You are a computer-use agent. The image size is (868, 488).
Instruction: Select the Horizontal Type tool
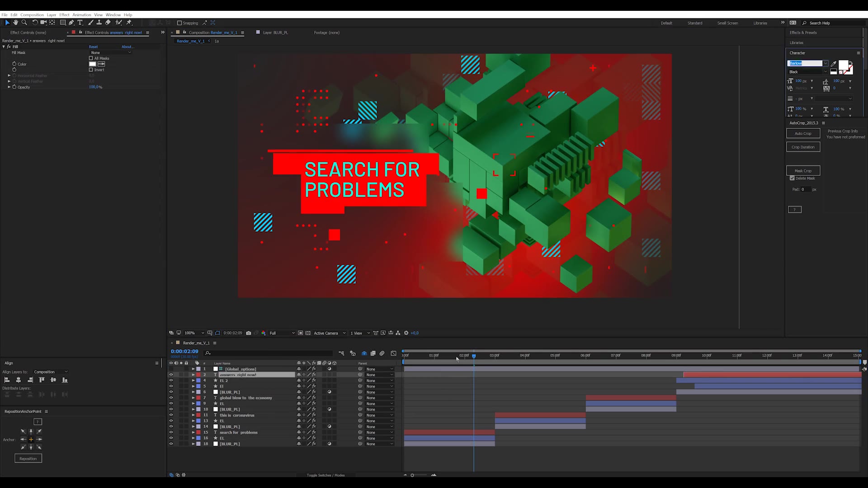(80, 23)
